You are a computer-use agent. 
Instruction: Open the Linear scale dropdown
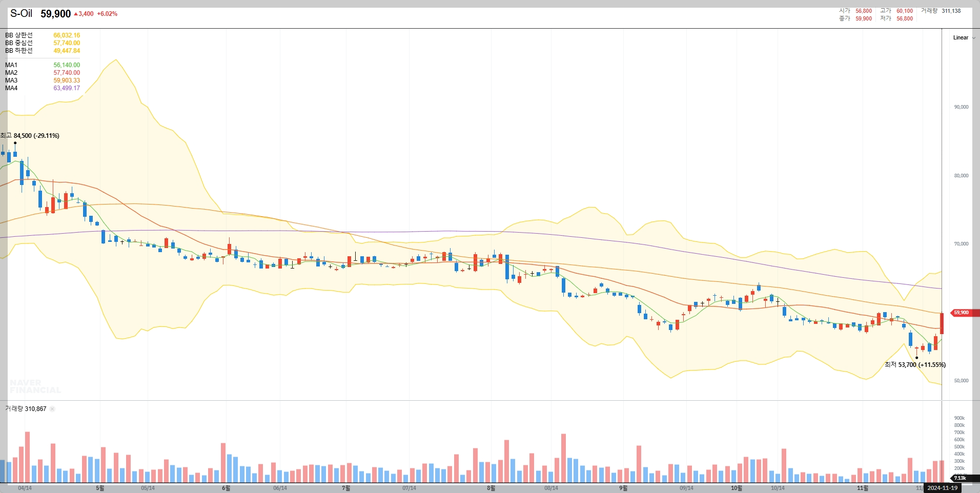tap(964, 37)
